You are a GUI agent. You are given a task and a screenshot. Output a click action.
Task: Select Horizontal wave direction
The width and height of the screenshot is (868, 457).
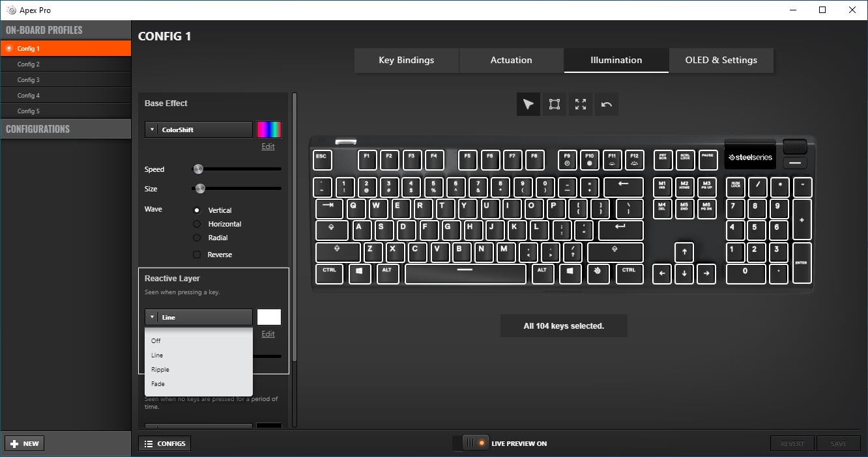click(197, 224)
